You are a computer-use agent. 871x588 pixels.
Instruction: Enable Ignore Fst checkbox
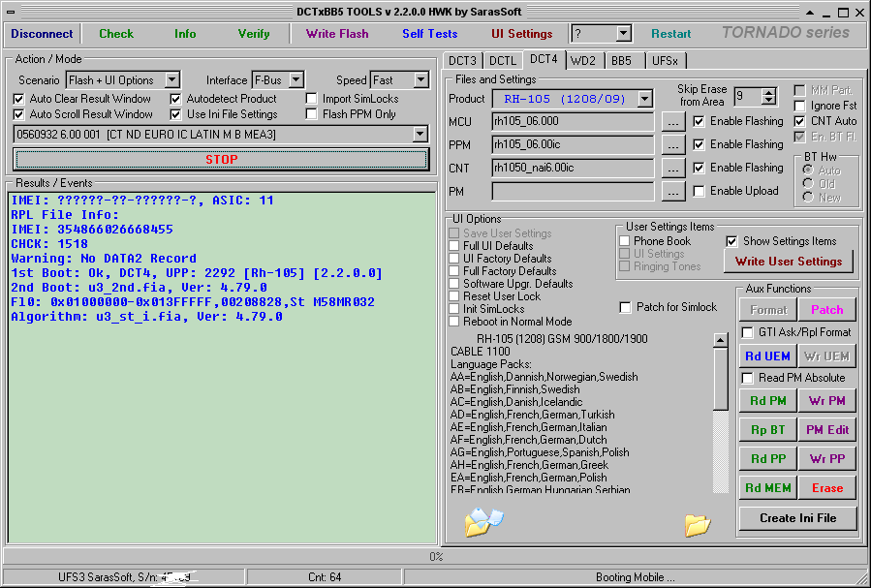click(x=799, y=106)
